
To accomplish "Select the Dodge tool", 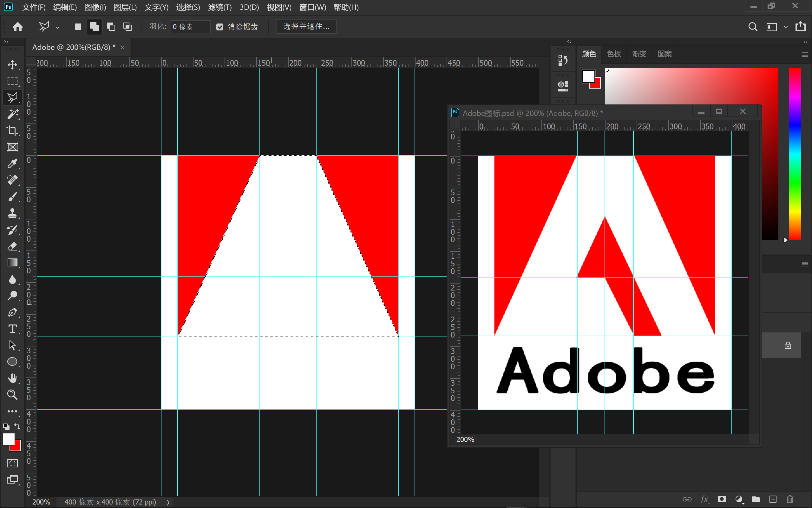I will (x=12, y=296).
